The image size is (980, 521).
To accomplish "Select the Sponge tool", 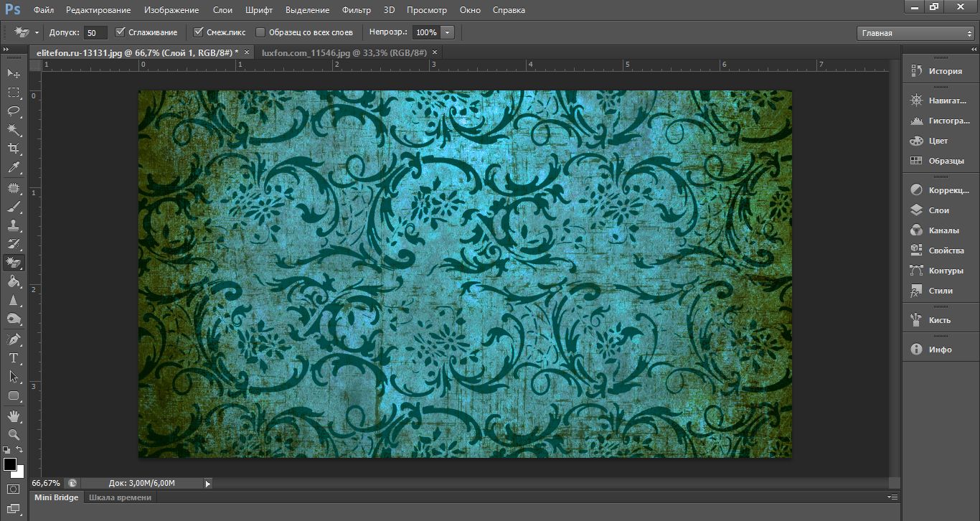I will pyautogui.click(x=14, y=319).
